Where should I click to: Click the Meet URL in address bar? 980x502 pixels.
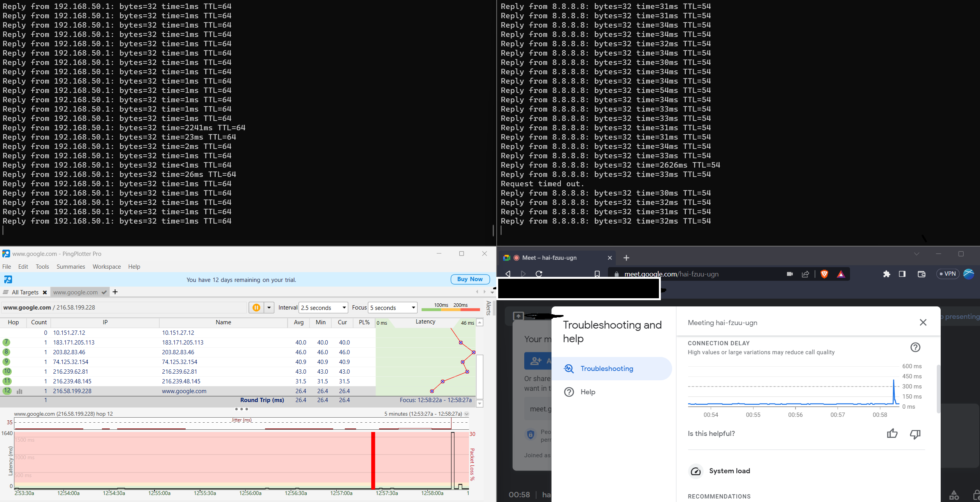coord(671,274)
